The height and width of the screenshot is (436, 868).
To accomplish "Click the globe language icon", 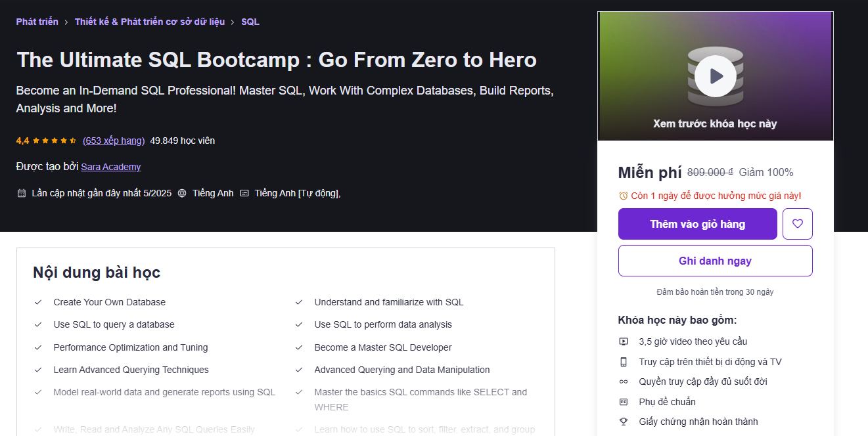I will click(x=182, y=193).
